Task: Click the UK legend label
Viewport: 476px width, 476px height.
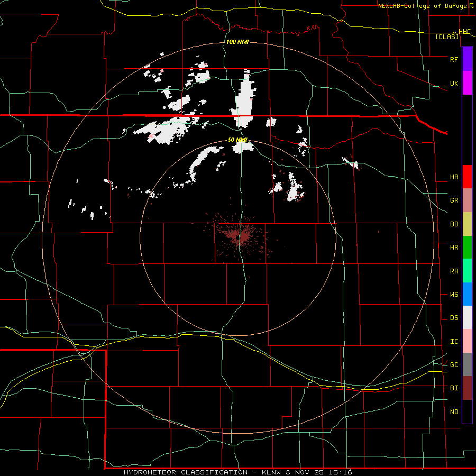Action: (454, 83)
